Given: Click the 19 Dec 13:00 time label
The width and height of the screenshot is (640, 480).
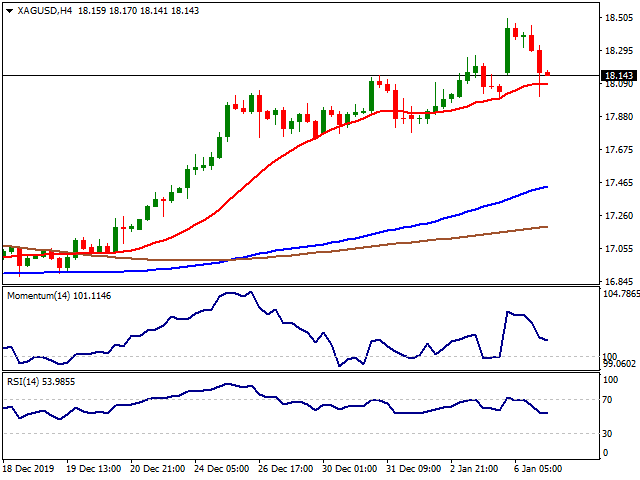Looking at the screenshot, I should coord(93,469).
